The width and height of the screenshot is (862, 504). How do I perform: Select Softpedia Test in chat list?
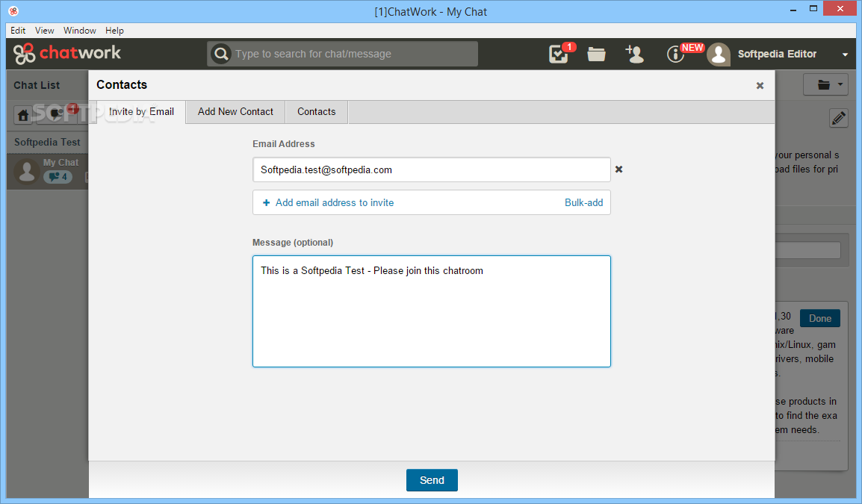pos(47,143)
